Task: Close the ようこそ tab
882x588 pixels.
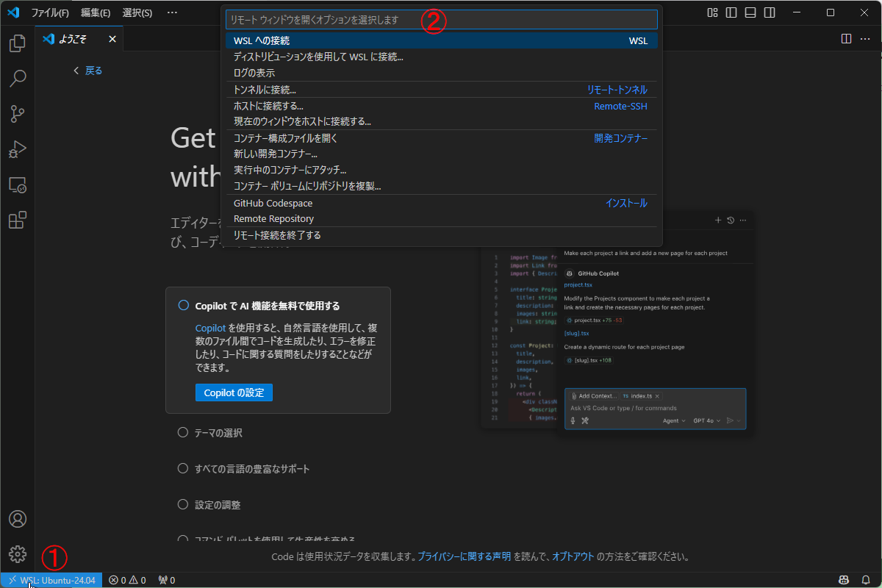Action: (112, 39)
